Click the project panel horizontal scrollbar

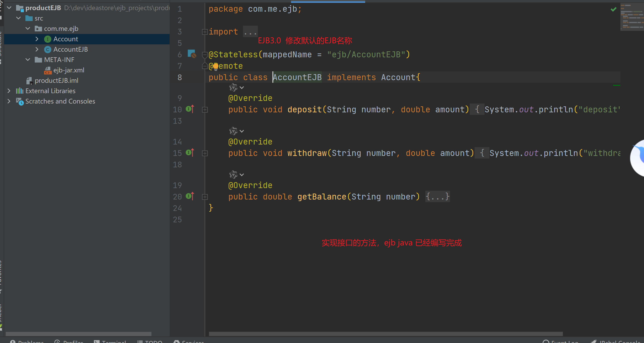[x=79, y=334]
